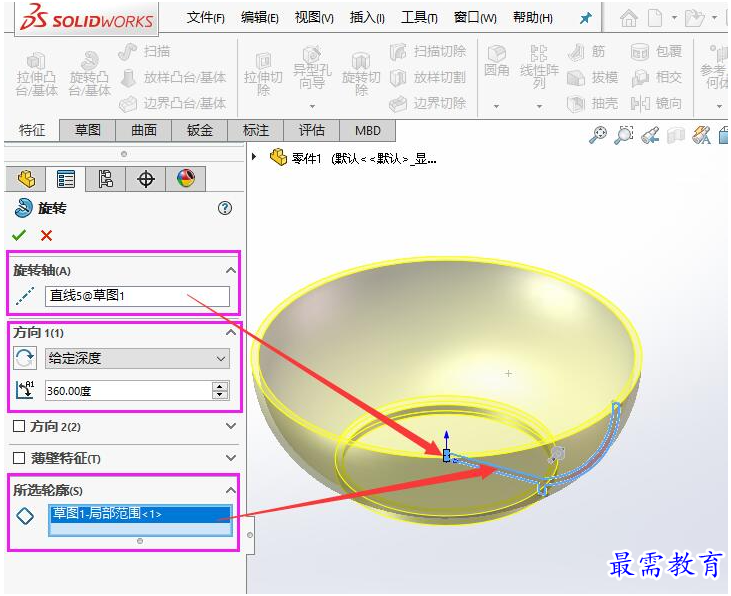Reverse the revolve direction button

click(x=24, y=358)
